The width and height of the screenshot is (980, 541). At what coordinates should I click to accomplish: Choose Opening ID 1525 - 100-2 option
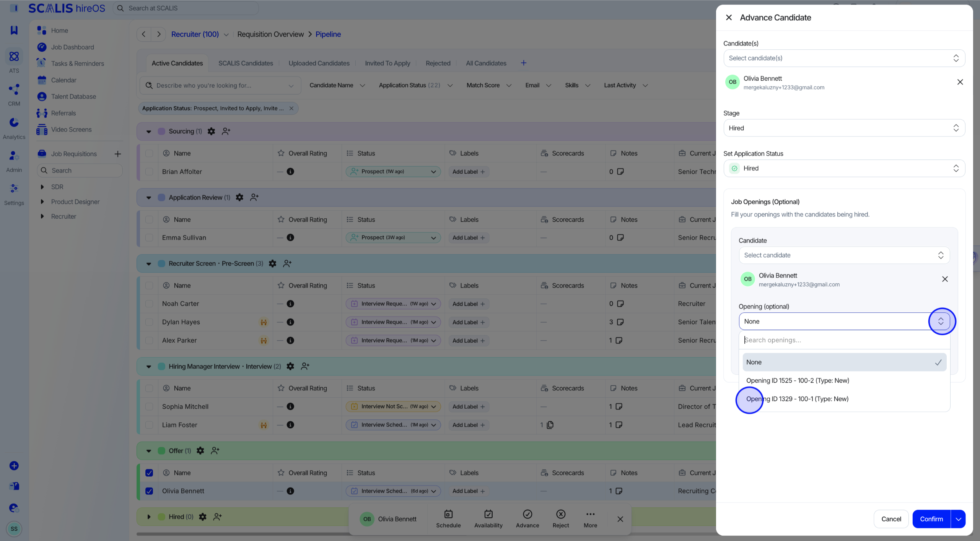844,381
